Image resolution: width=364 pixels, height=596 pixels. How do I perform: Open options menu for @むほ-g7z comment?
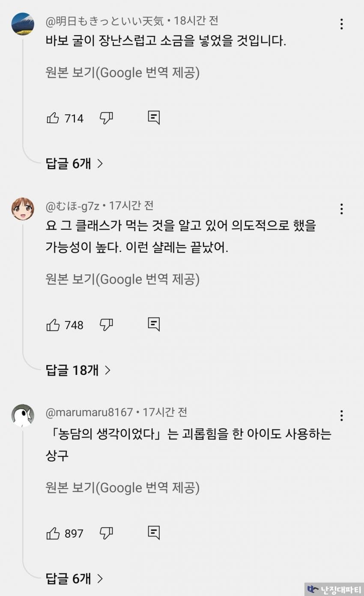[x=341, y=209]
